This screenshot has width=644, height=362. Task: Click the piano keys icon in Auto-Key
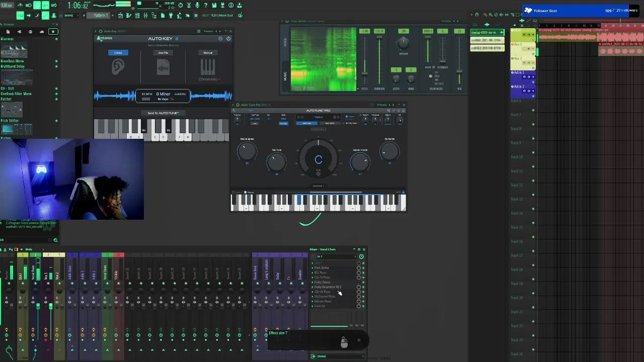coord(208,67)
